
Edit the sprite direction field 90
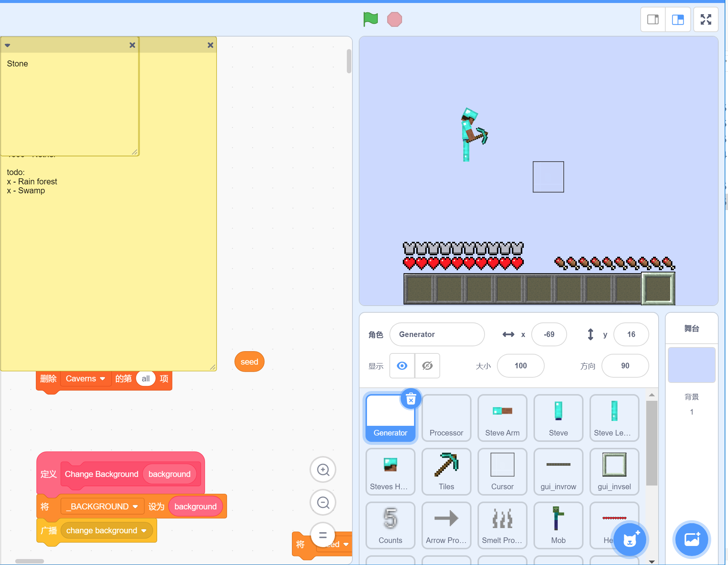point(625,366)
